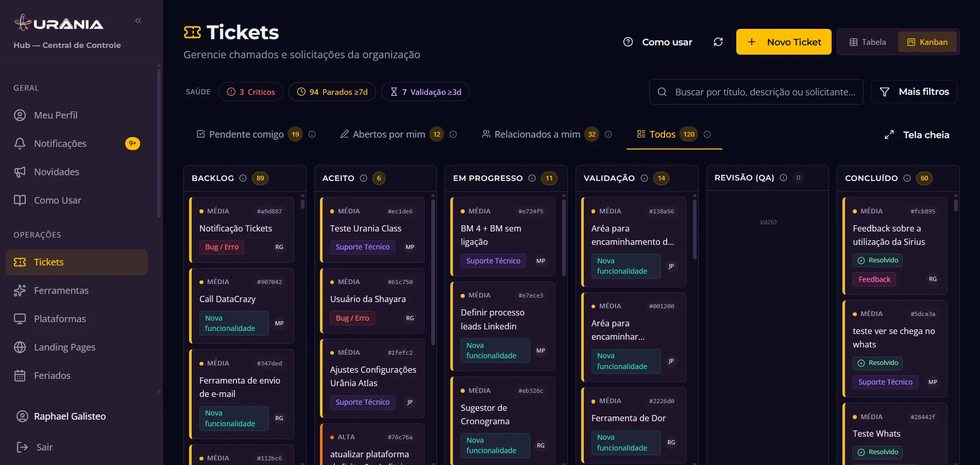
Task: Show info for Relacionados a mim tab
Action: point(608,134)
